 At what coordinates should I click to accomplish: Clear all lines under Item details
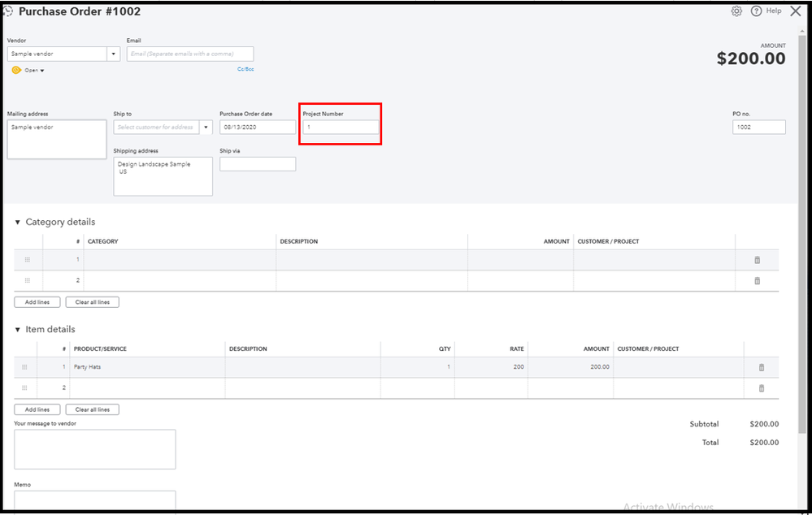[x=92, y=409]
